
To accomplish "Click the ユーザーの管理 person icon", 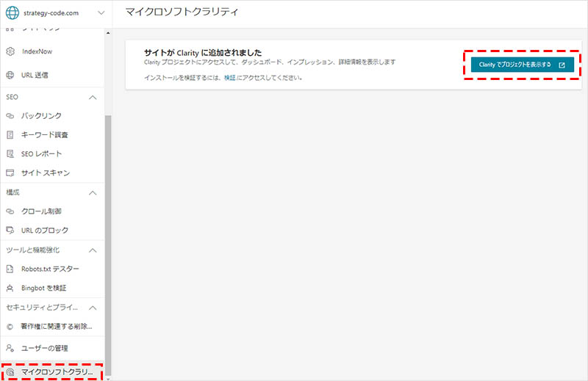I will pyautogui.click(x=10, y=347).
